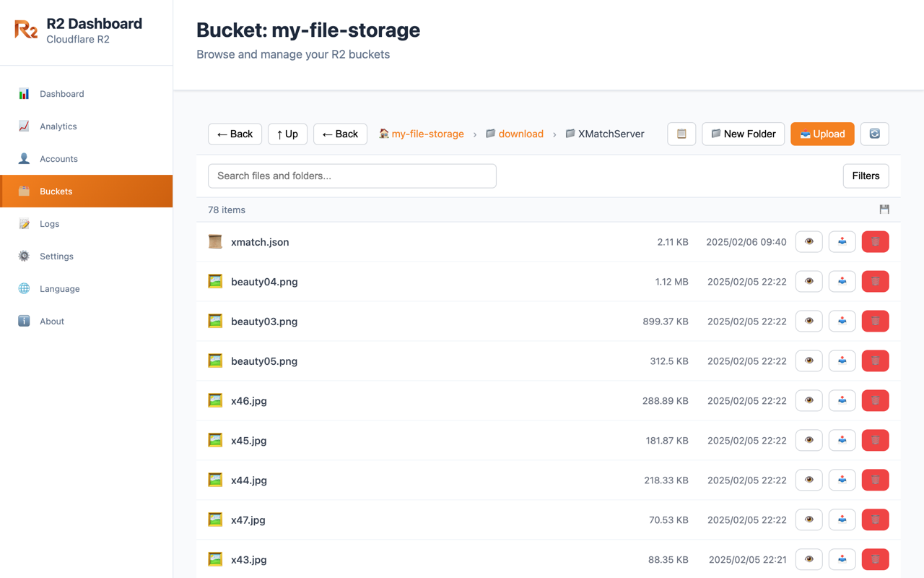The image size is (924, 578).
Task: Refresh the file list
Action: pos(874,134)
